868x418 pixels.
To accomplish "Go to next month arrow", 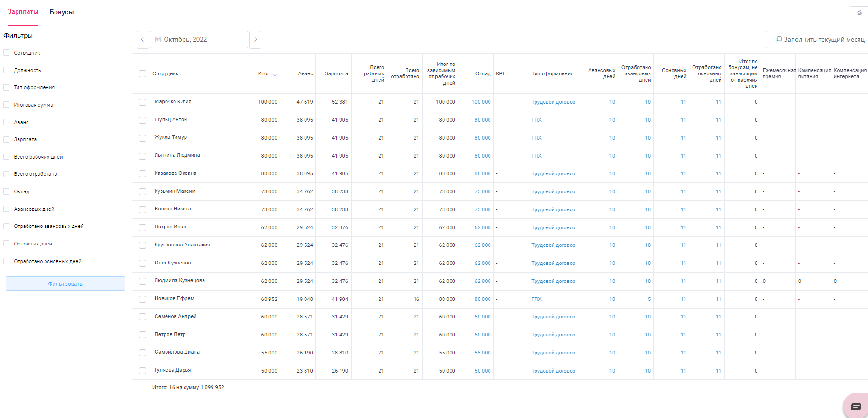I will (x=255, y=40).
